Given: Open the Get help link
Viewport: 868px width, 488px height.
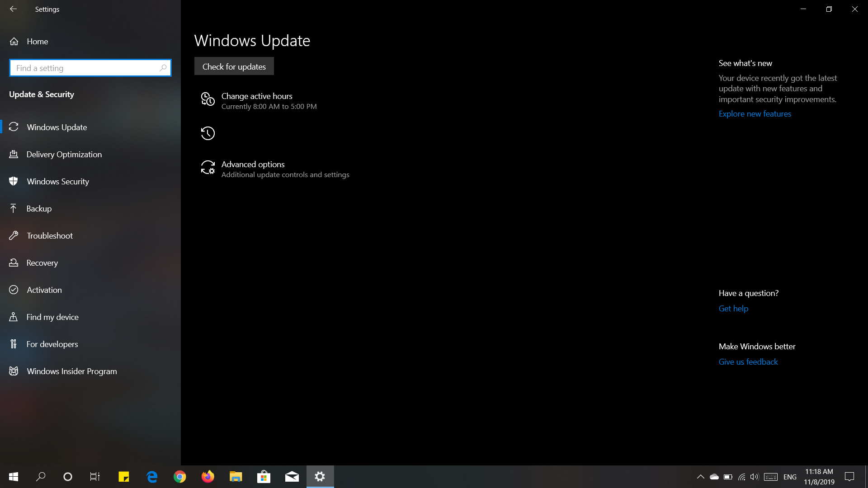Looking at the screenshot, I should [733, 309].
